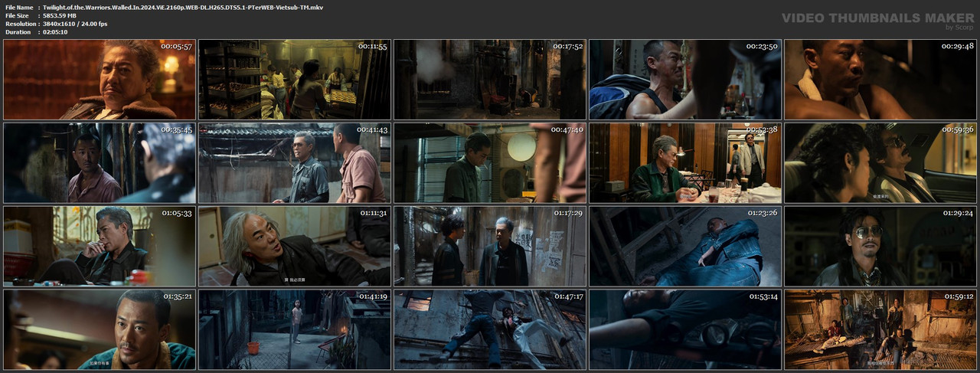Screen dimensions: 980x373
Task: Click the frame at timestamp 00:35:45
Action: click(x=100, y=162)
